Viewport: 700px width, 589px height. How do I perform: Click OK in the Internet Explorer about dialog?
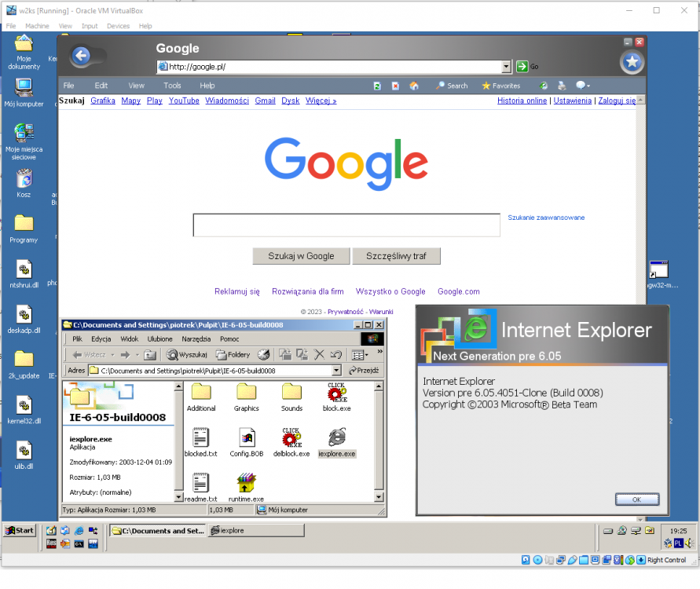[x=636, y=499]
